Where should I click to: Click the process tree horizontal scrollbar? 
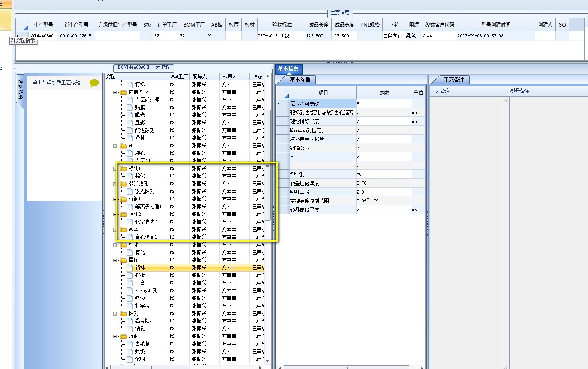(x=185, y=367)
